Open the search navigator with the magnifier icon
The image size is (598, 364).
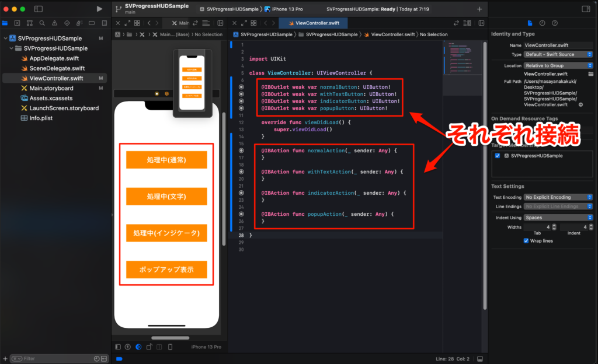[42, 23]
